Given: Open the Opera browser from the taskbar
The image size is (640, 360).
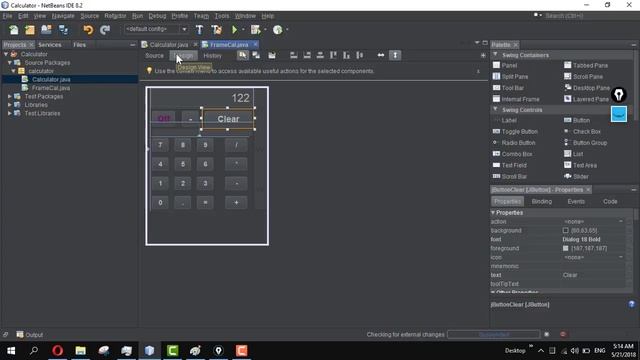Looking at the screenshot, I should 58,351.
